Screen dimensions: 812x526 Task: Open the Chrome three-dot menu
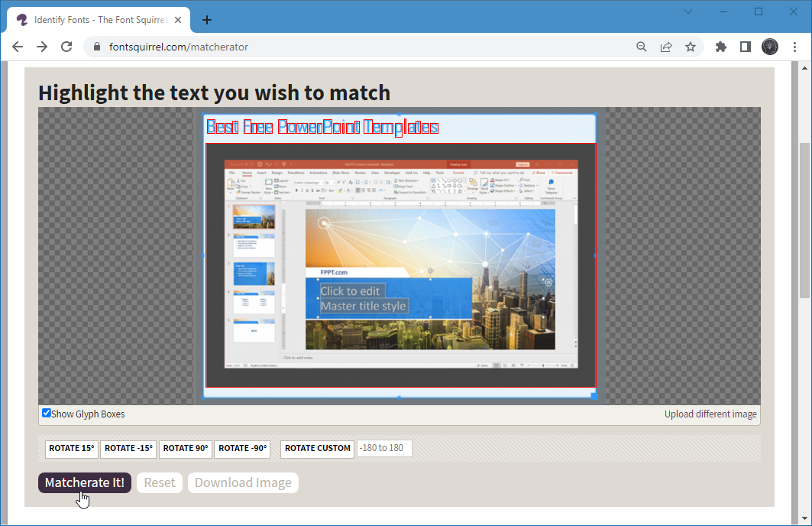click(795, 47)
